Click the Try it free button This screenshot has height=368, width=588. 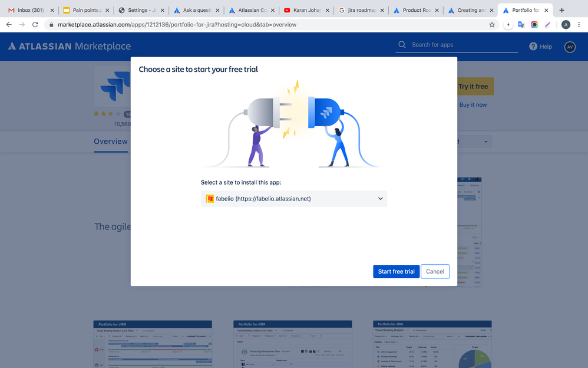(x=475, y=86)
